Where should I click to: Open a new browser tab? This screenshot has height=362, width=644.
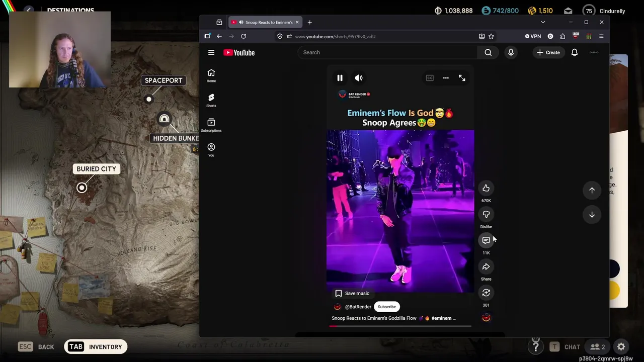(x=309, y=22)
